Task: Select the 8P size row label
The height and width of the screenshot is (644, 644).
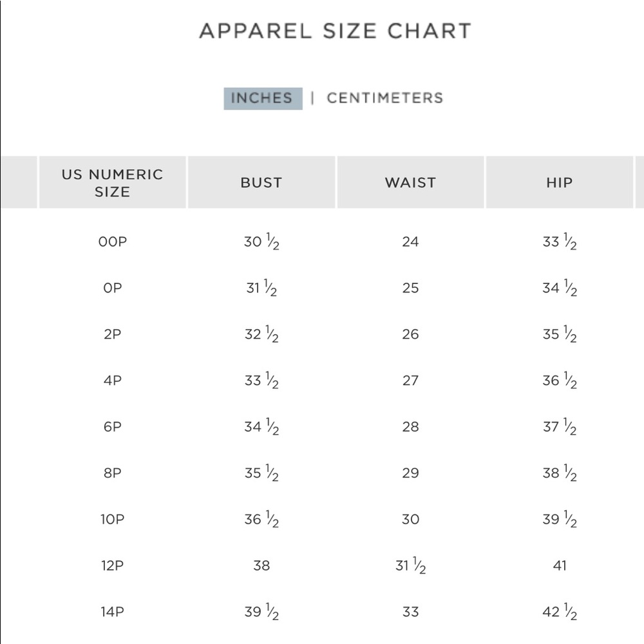Action: point(113,473)
